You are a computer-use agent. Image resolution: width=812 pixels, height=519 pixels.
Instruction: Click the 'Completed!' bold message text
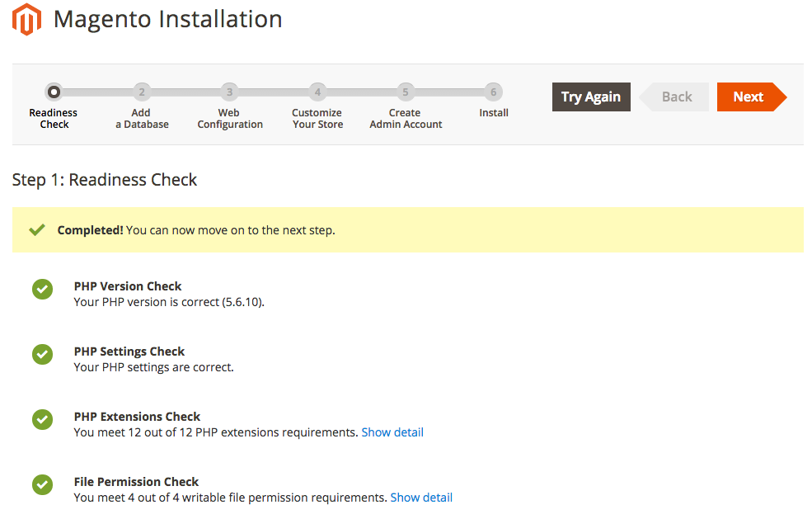click(x=90, y=230)
